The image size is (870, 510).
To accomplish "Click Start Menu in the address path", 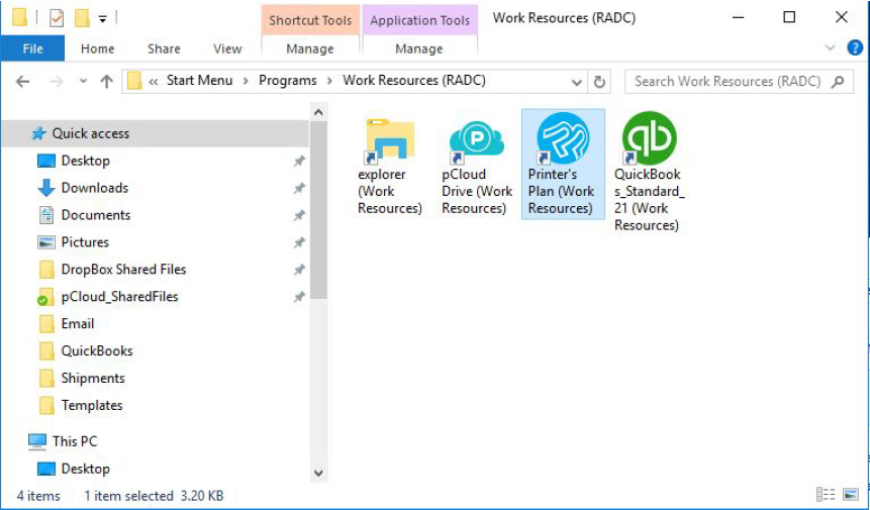I will point(200,80).
